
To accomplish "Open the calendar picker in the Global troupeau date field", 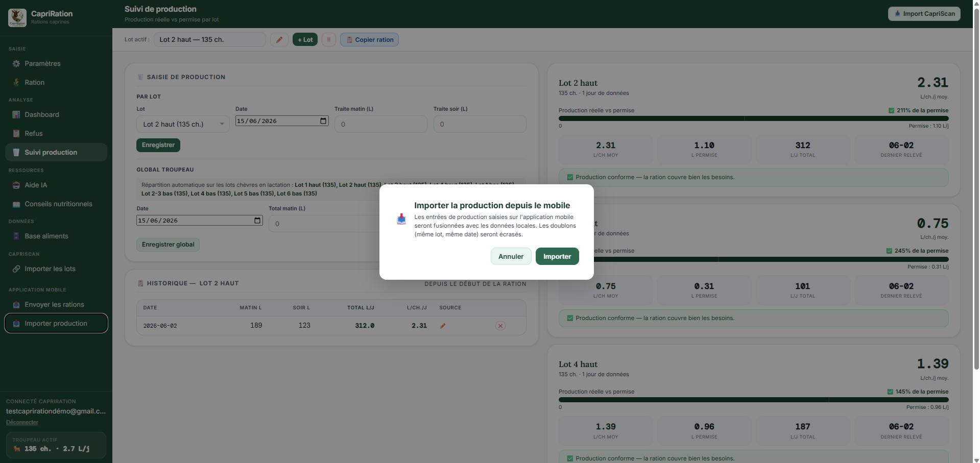I will pyautogui.click(x=257, y=221).
